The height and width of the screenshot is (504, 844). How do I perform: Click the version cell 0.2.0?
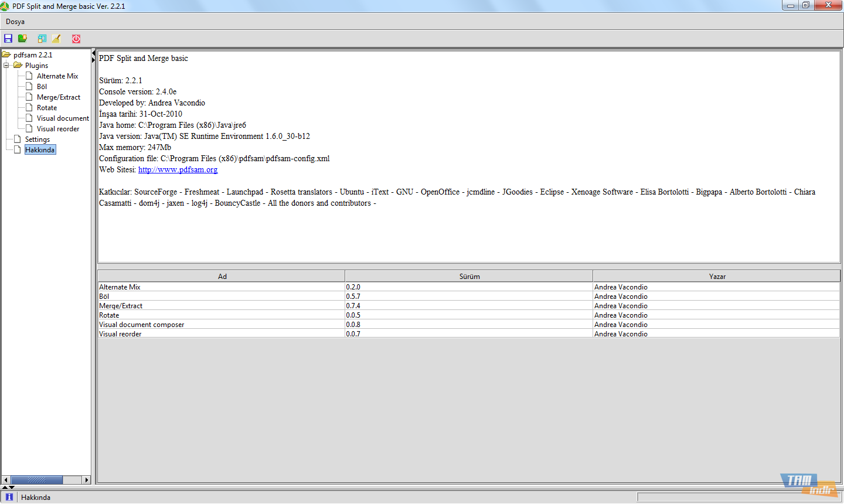469,287
